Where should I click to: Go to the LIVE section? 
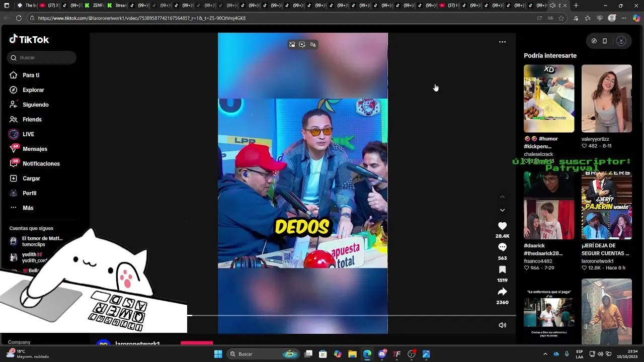pos(28,134)
